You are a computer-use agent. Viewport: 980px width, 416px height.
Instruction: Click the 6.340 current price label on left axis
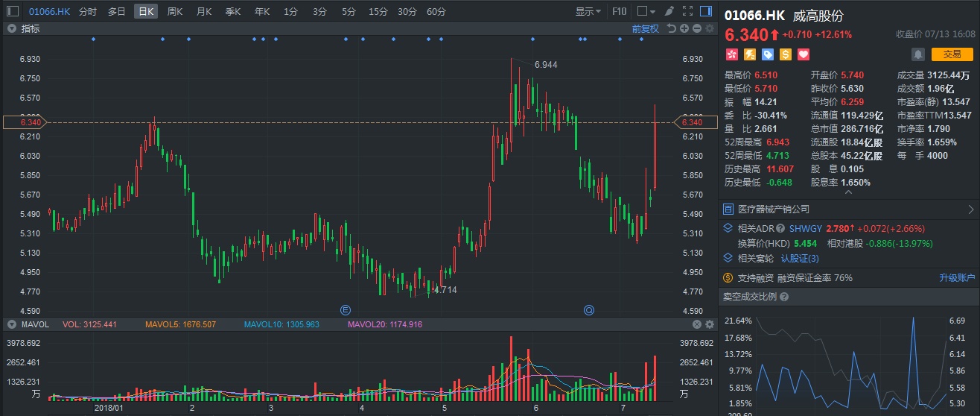pyautogui.click(x=25, y=122)
